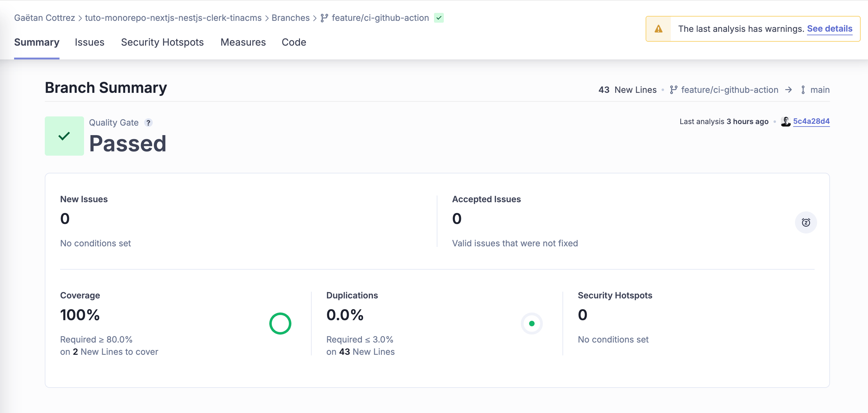Toggle the Summary view selection
The width and height of the screenshot is (868, 413).
(x=36, y=43)
